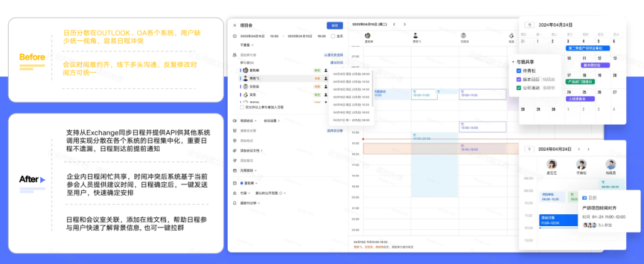Click the attendee avatars beside 3人参加
644x264 pixels.
tap(589, 225)
